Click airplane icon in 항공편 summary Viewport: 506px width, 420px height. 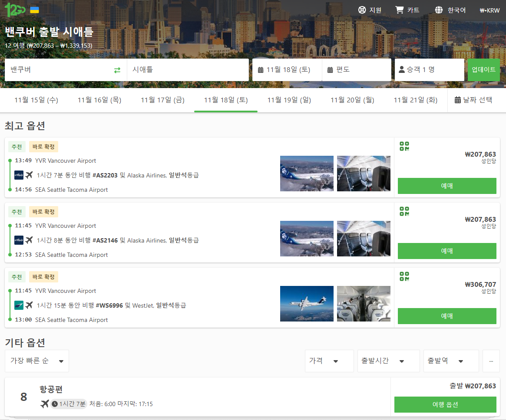tap(45, 404)
